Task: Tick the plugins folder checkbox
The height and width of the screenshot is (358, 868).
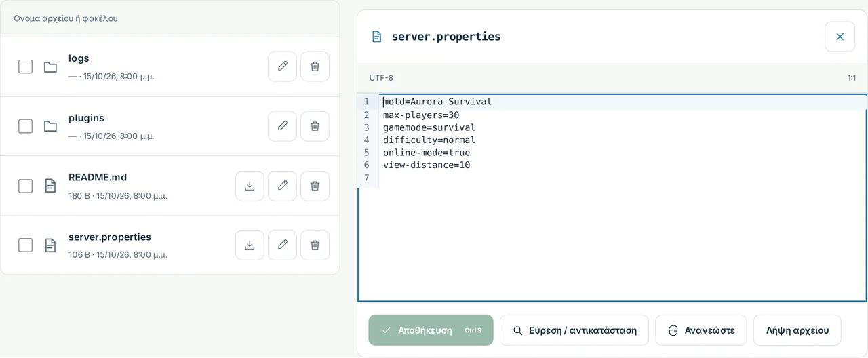Action: pos(25,126)
